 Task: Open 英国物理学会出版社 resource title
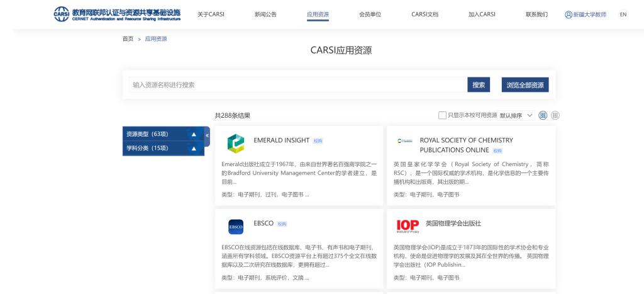tap(453, 223)
